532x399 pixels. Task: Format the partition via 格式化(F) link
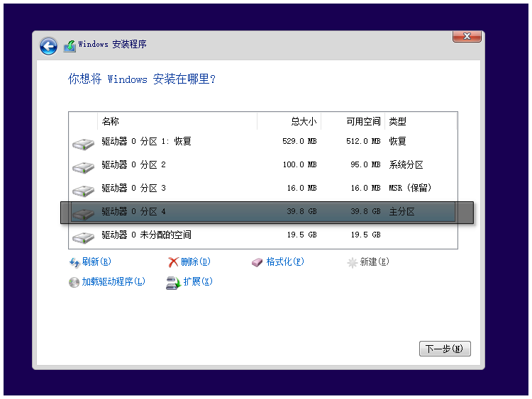pos(285,262)
